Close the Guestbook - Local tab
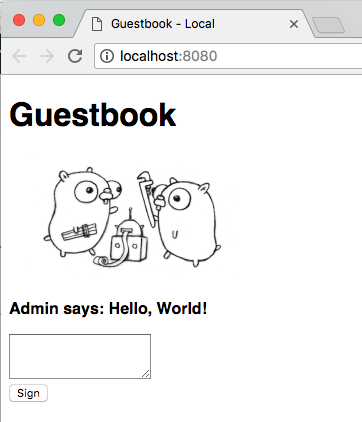Image resolution: width=362 pixels, height=422 pixels. [294, 24]
